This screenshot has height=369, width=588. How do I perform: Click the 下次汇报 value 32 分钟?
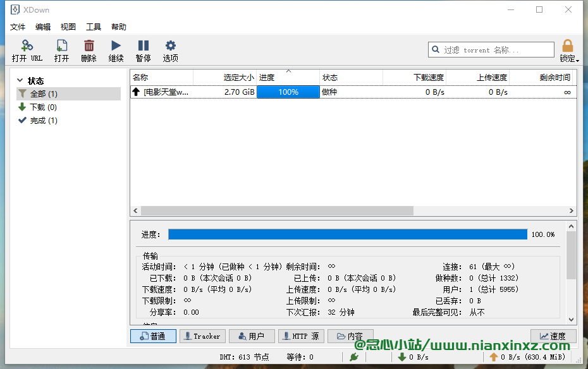pos(341,312)
